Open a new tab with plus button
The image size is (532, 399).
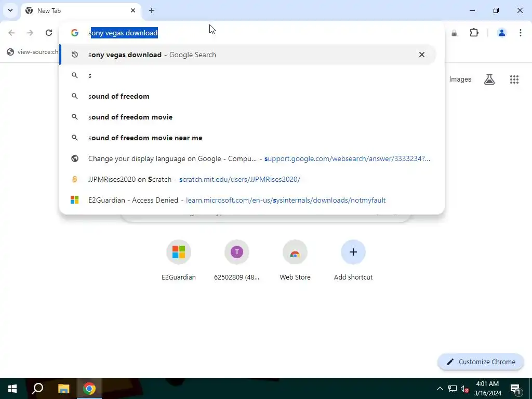pyautogui.click(x=152, y=10)
